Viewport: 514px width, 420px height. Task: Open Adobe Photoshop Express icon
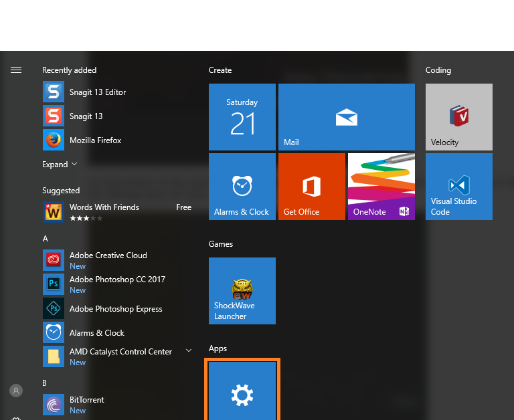(54, 308)
